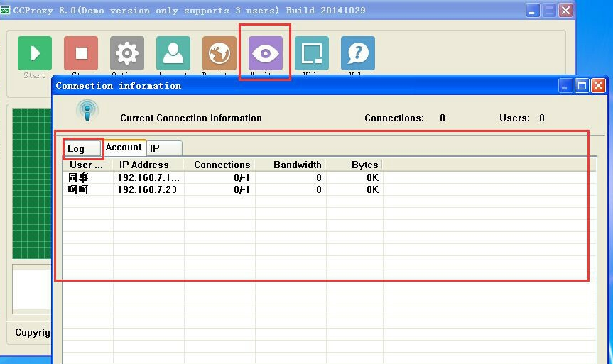Switch to the Log tab

point(82,148)
